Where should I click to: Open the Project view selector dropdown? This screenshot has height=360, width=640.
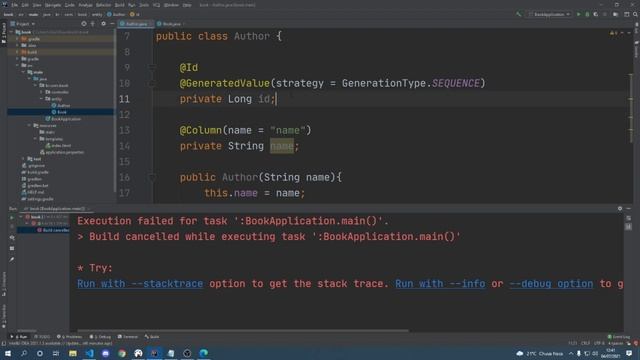(x=23, y=24)
